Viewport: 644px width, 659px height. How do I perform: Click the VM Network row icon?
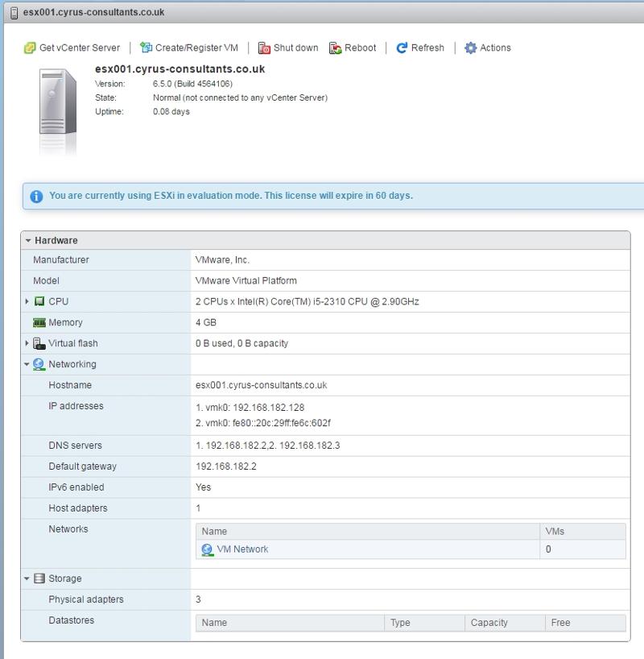[207, 549]
